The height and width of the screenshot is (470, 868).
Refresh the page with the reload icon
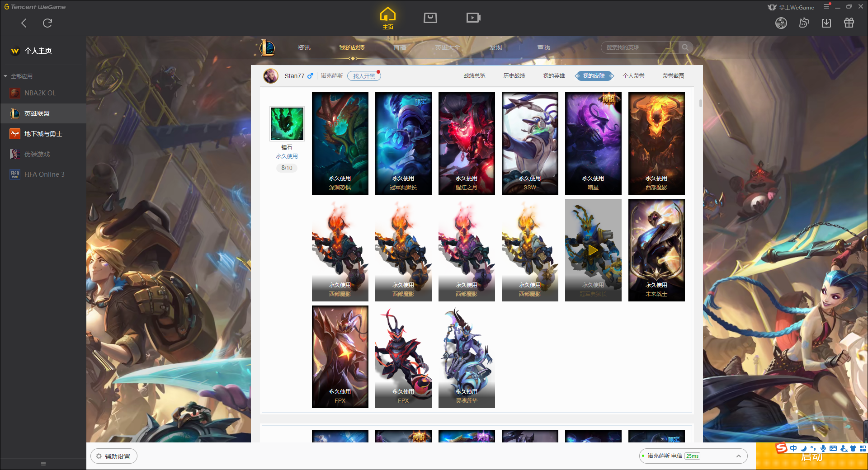tap(47, 23)
